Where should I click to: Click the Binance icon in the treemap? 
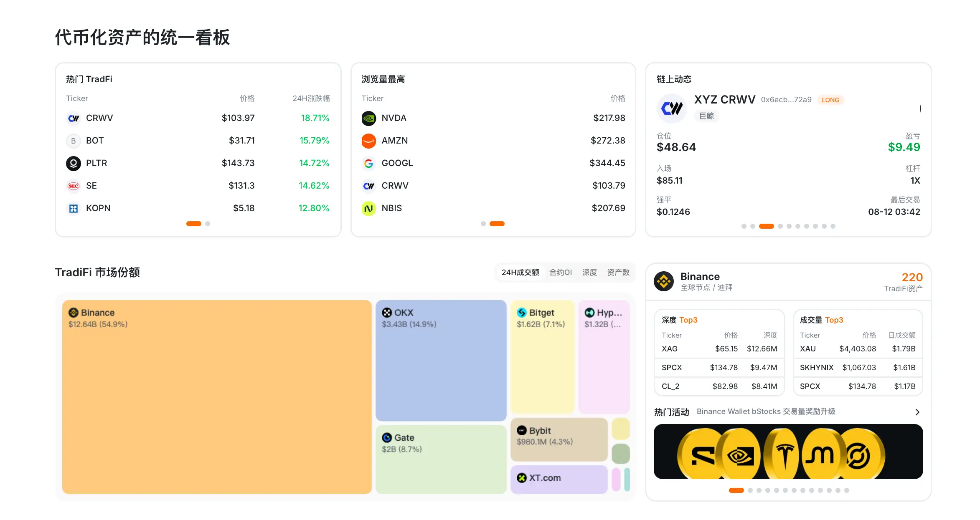[x=74, y=313]
